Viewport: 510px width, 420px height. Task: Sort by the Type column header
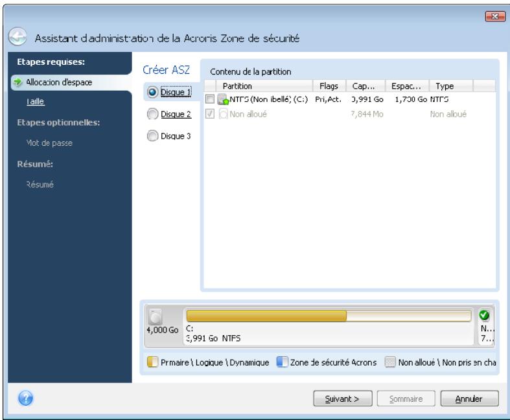coord(451,86)
